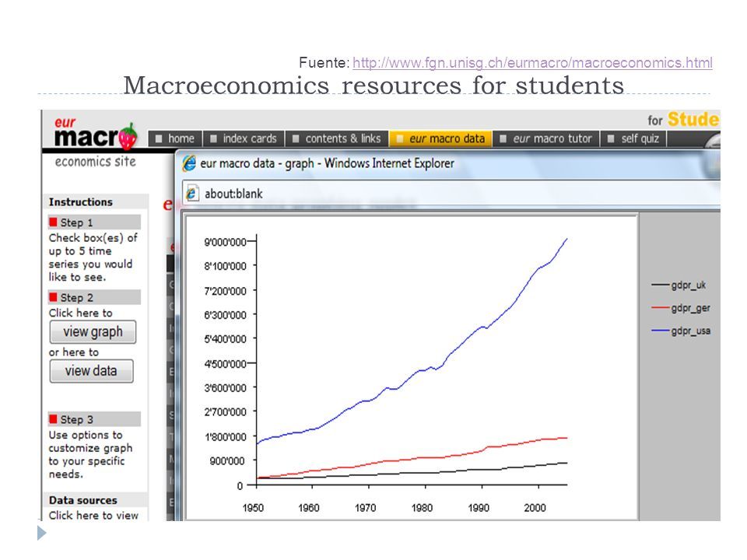Viewport: 747px width, 560px height.
Task: Click the view data button
Action: pyautogui.click(x=92, y=371)
